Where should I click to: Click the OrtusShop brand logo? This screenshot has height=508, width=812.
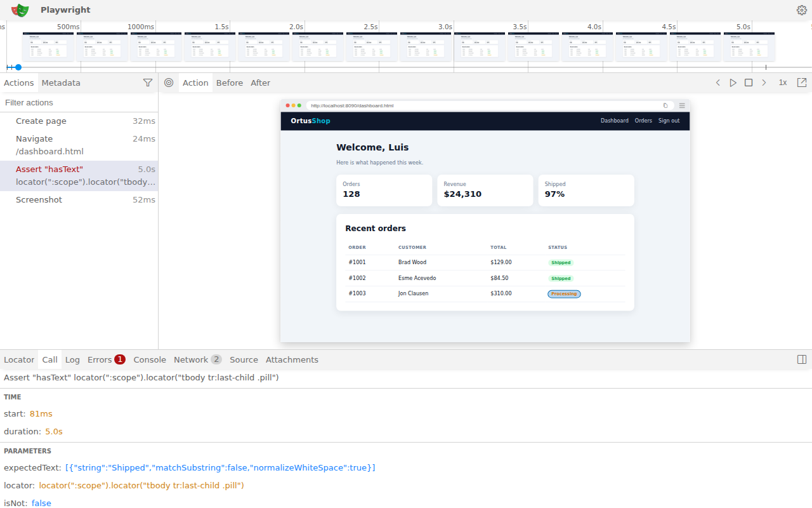tap(310, 121)
